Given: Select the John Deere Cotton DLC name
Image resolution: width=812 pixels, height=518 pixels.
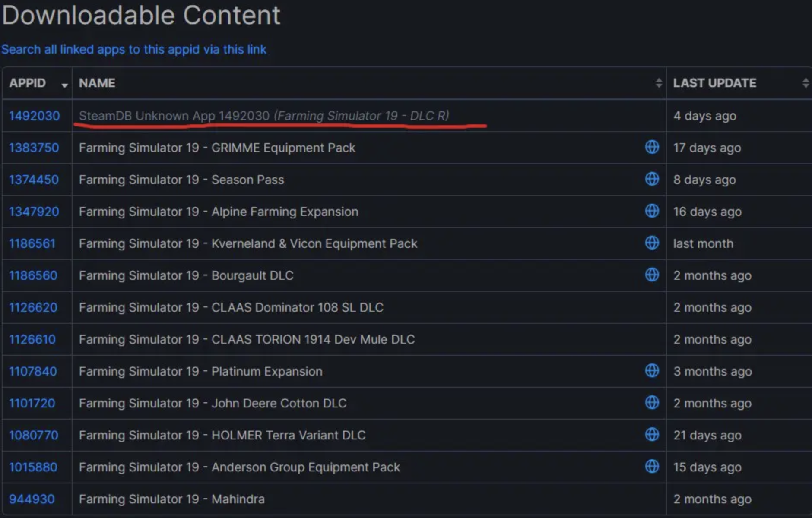Looking at the screenshot, I should [x=213, y=403].
